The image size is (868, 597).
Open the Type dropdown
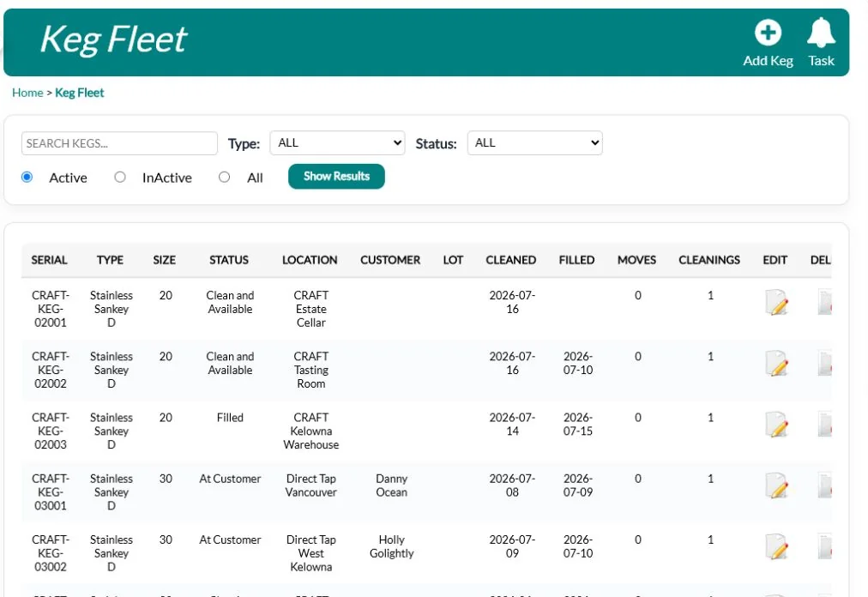pyautogui.click(x=337, y=143)
